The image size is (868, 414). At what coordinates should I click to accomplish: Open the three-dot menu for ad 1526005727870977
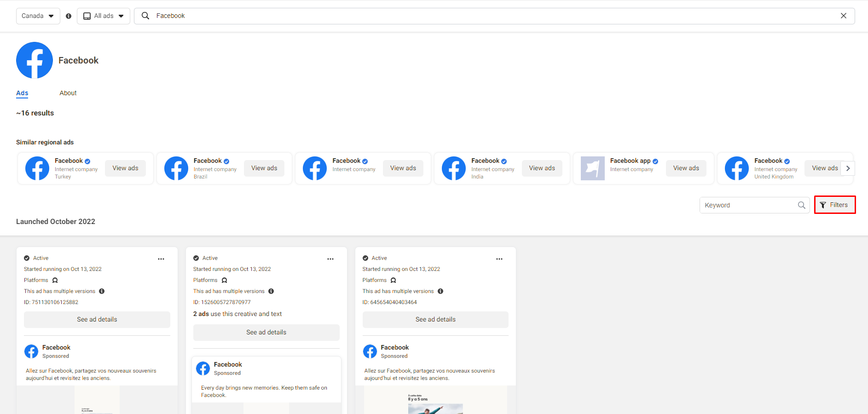[330, 259]
